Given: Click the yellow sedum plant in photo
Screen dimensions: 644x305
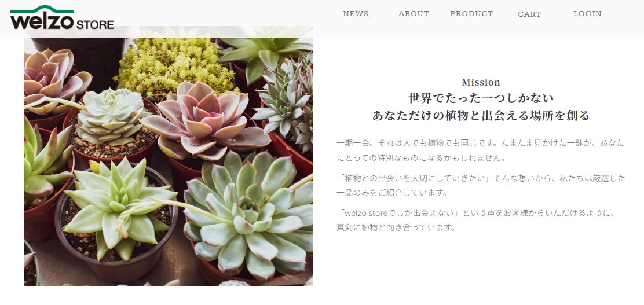Looking at the screenshot, I should pos(174,65).
